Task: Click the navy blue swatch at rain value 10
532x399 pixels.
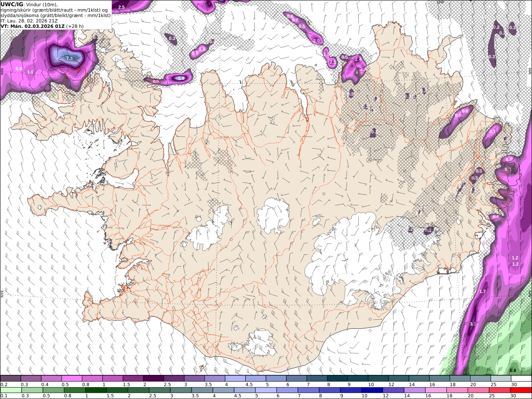Action: (372, 390)
